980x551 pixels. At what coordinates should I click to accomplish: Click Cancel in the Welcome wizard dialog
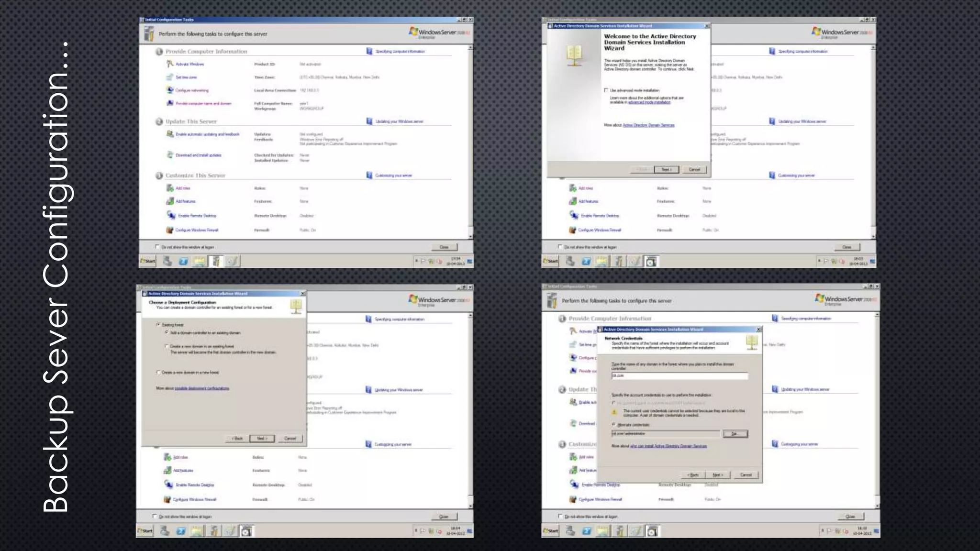[694, 170]
